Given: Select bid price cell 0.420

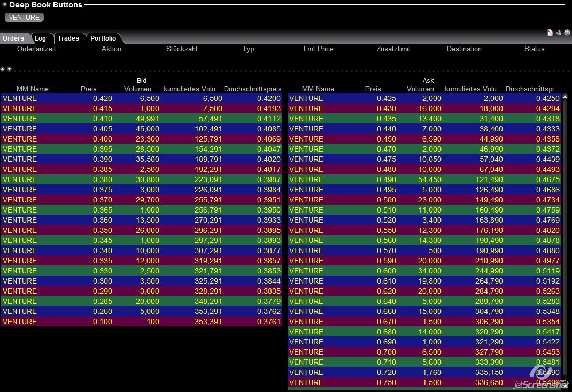Looking at the screenshot, I should coord(103,98).
